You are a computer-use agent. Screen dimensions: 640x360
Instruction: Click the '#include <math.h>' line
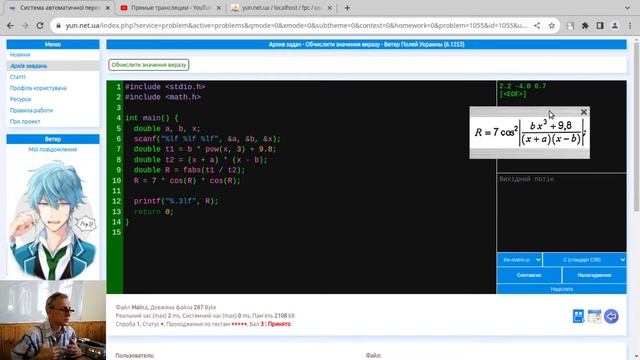click(x=163, y=97)
